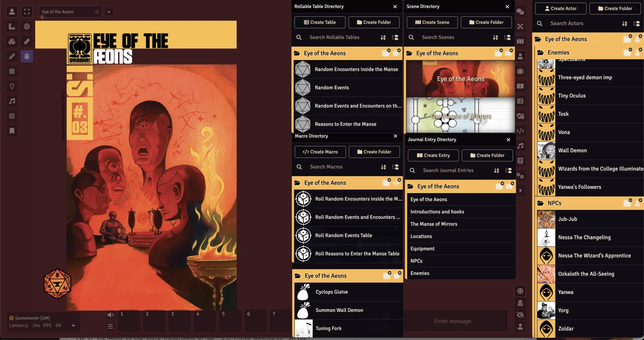Viewport: 644px width, 340px height.
Task: Open the Cyclops Glaive item icon
Action: tap(303, 292)
